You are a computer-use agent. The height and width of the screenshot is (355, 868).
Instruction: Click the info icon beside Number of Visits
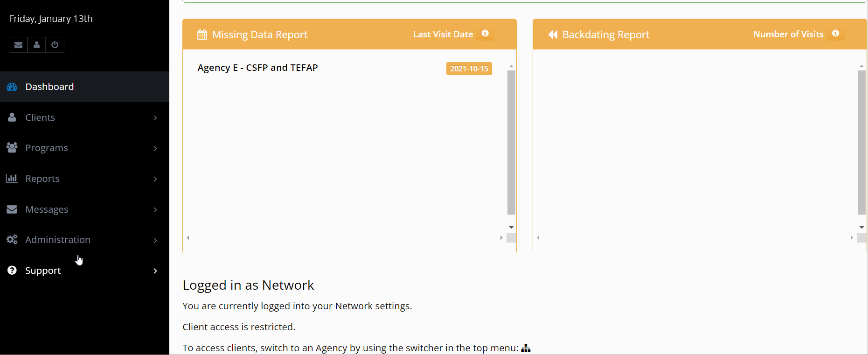tap(835, 34)
